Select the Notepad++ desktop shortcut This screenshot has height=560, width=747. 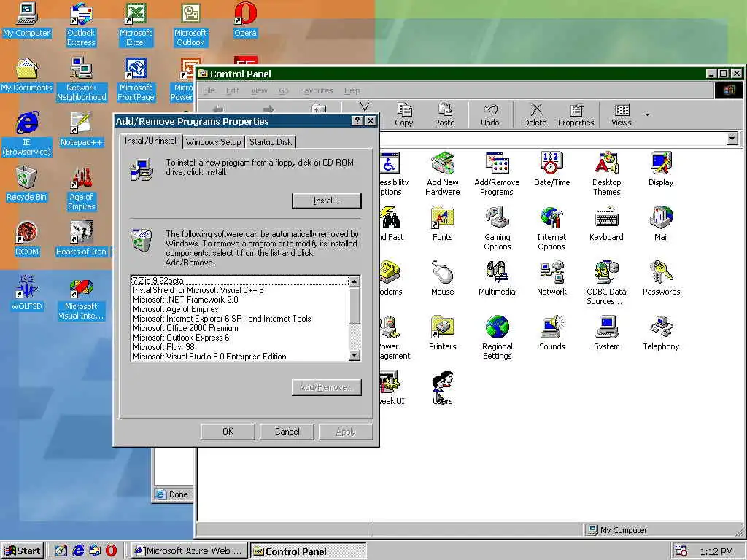(x=81, y=129)
